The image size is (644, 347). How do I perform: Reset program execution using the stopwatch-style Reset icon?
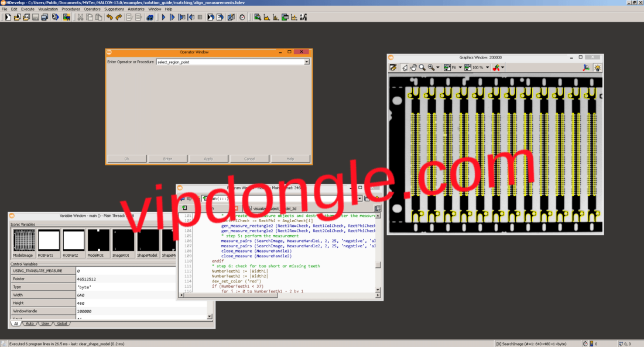[x=243, y=17]
